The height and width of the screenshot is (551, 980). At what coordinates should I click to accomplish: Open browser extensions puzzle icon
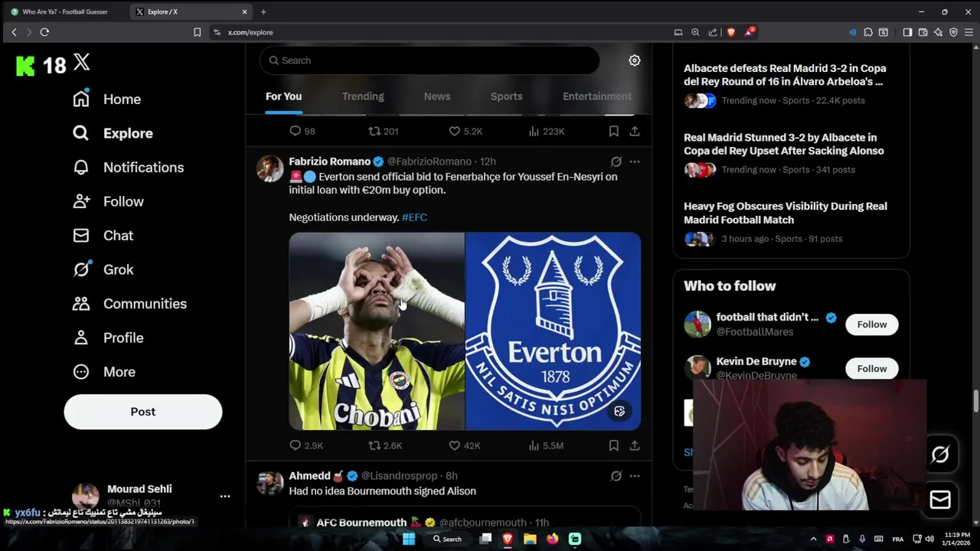pos(867,32)
